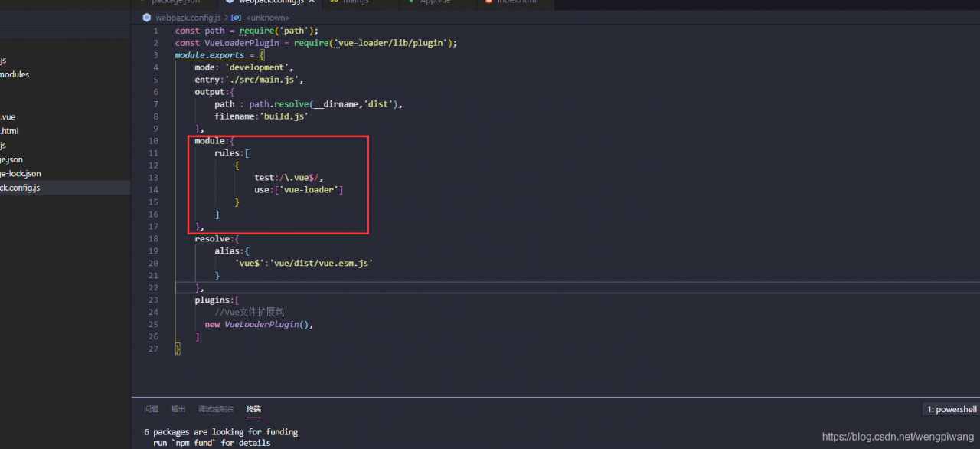The height and width of the screenshot is (449, 980).
Task: Click line number 22 in the gutter
Action: [154, 287]
